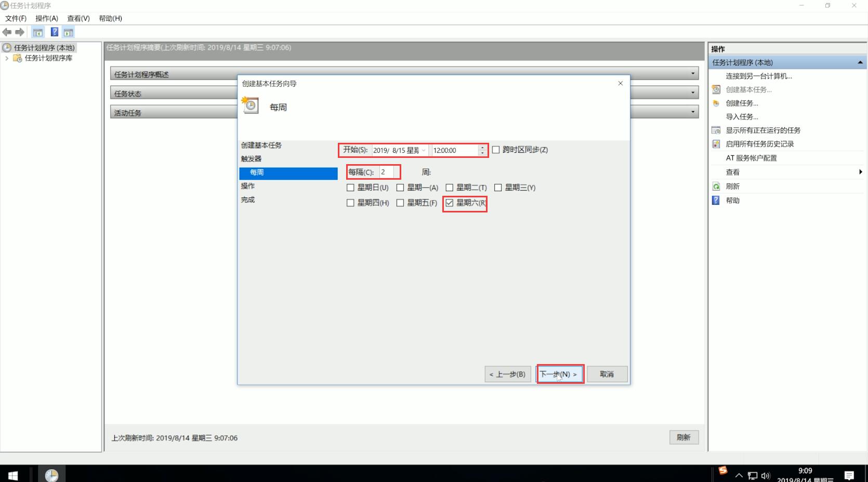
Task: Select the 每周 wizard step
Action: 288,172
